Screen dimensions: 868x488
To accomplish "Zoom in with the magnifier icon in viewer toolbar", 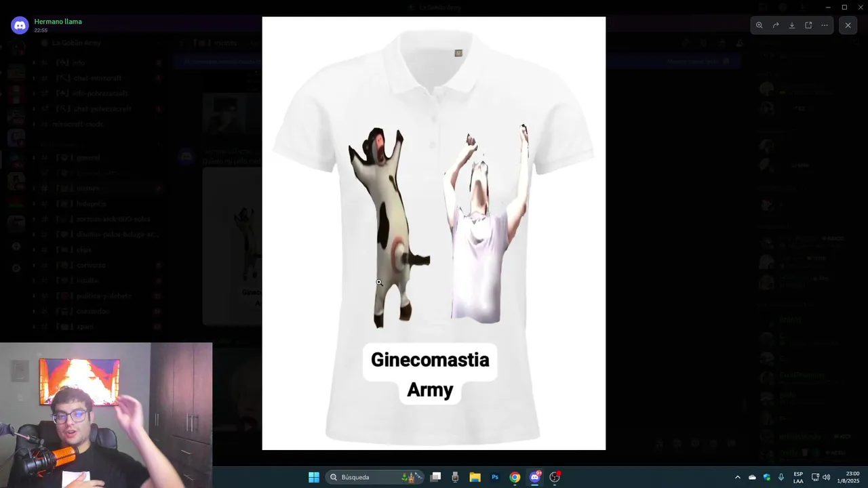I will pyautogui.click(x=759, y=25).
